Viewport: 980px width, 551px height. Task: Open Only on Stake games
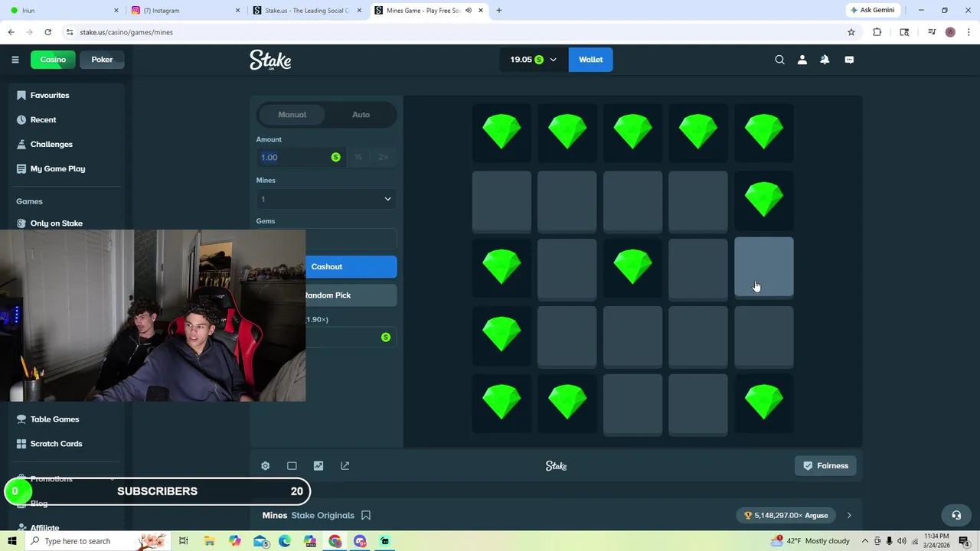point(56,223)
